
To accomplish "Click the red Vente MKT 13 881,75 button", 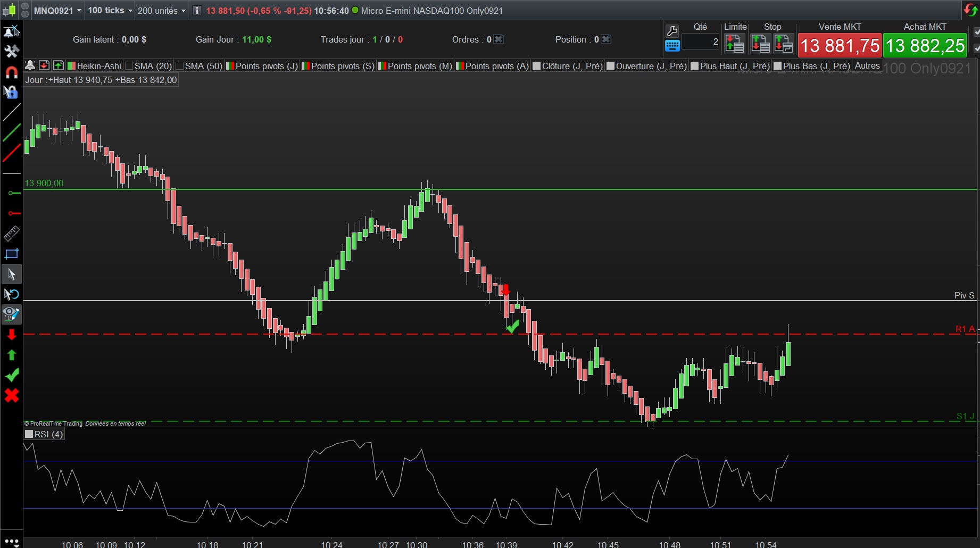I will coord(840,46).
